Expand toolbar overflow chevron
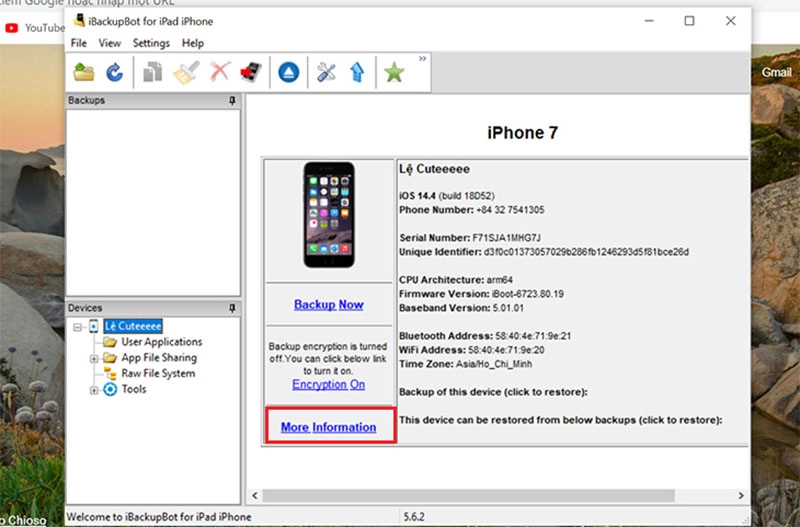The width and height of the screenshot is (800, 527). (x=422, y=59)
